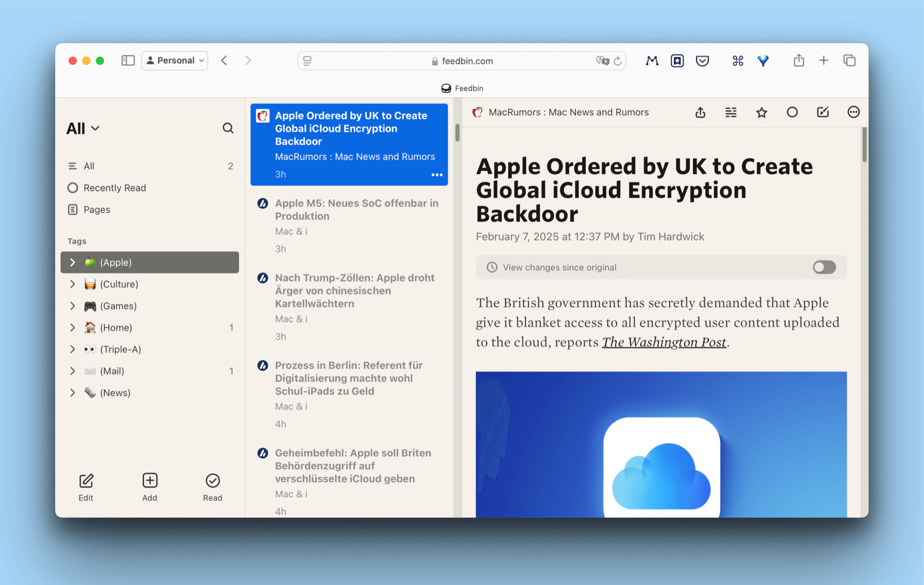Click MacRumors feed title in article header
The width and height of the screenshot is (924, 585).
568,112
